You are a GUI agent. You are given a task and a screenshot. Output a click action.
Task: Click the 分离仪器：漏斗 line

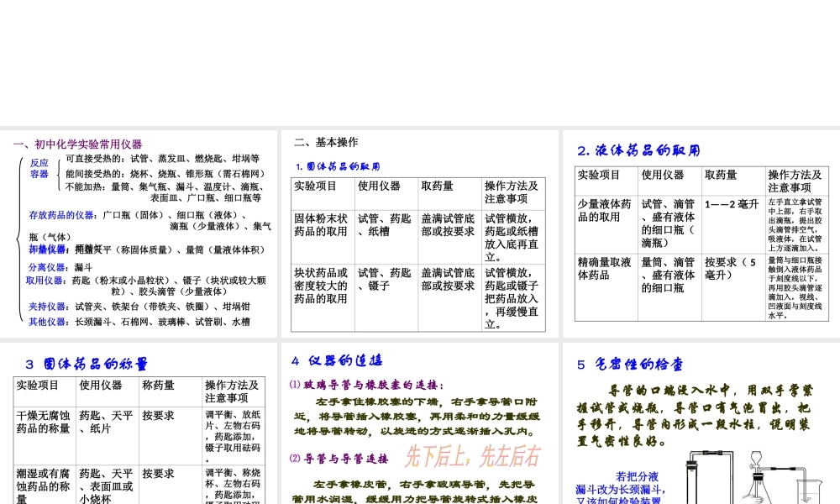60,267
